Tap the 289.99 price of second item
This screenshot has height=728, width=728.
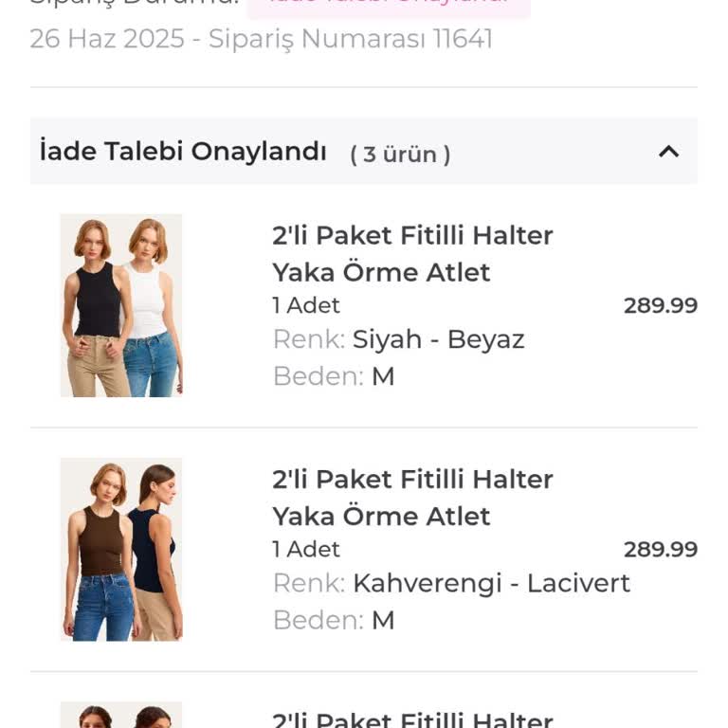tap(660, 549)
